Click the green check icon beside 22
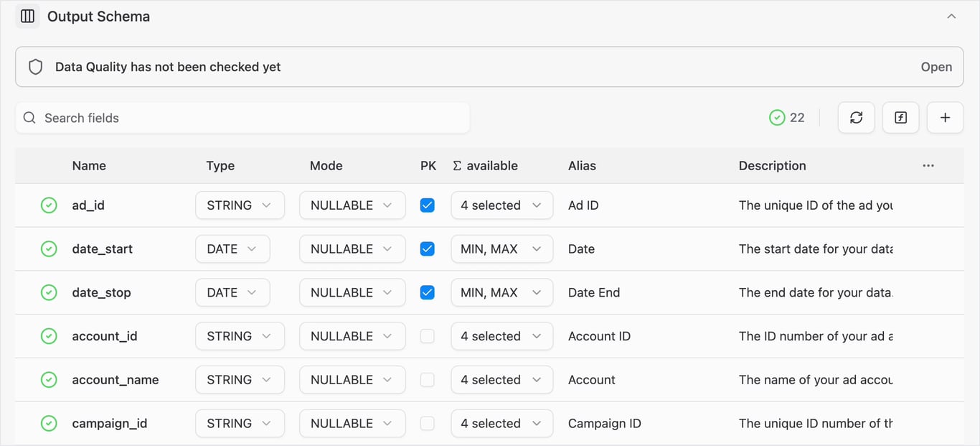 776,118
